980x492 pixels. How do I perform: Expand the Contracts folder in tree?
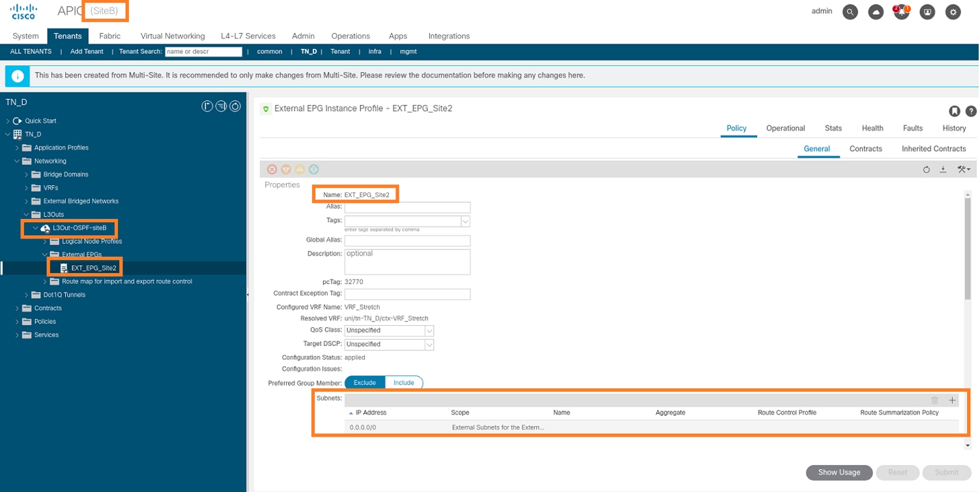[18, 309]
